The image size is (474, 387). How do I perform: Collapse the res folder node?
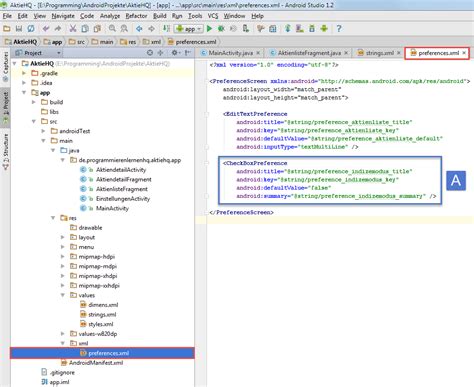[x=53, y=218]
